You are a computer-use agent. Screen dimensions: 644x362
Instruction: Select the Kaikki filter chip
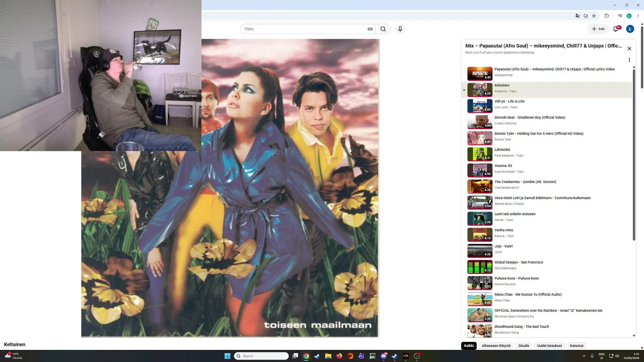[469, 346]
